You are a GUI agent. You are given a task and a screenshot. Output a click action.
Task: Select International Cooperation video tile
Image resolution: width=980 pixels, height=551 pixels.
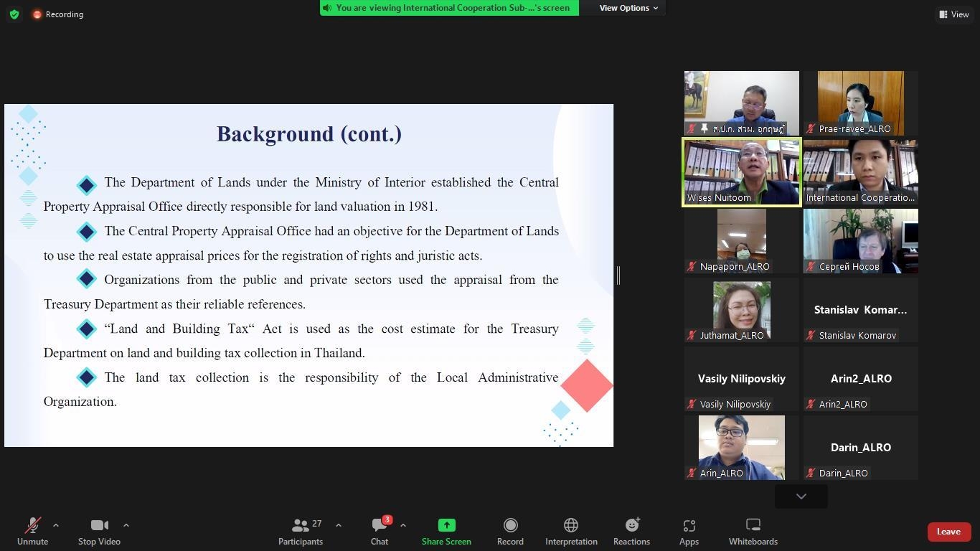pyautogui.click(x=861, y=172)
